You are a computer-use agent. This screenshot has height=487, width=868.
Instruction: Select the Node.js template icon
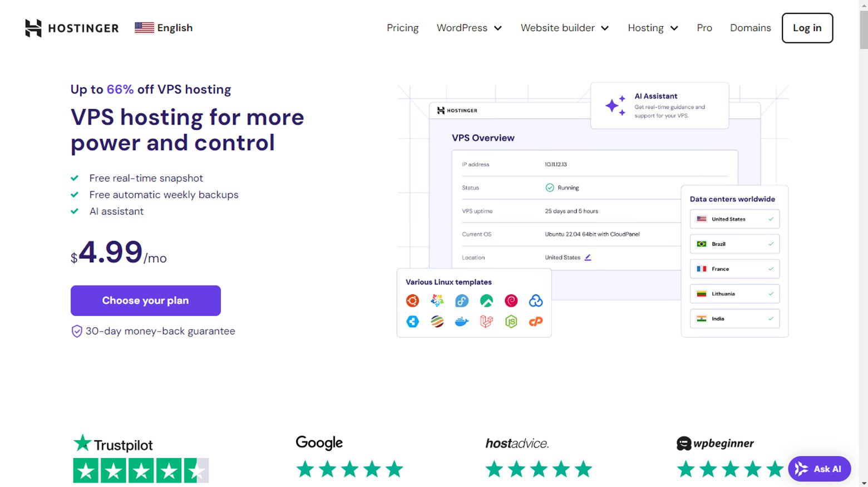[x=511, y=321]
